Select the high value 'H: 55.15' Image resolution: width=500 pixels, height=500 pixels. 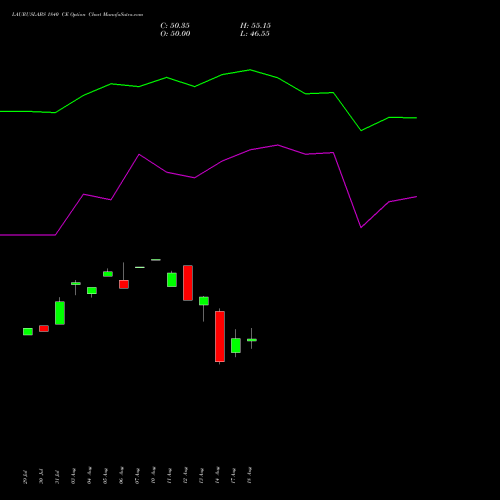click(255, 26)
